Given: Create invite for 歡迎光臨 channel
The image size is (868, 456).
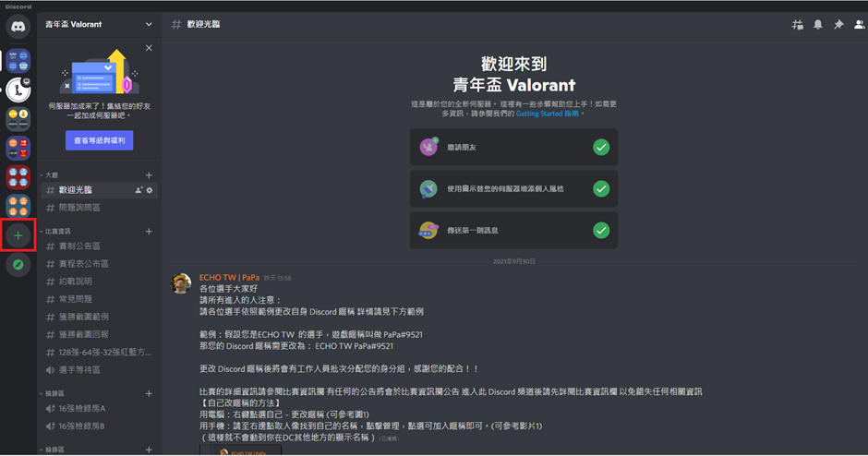Looking at the screenshot, I should point(139,190).
